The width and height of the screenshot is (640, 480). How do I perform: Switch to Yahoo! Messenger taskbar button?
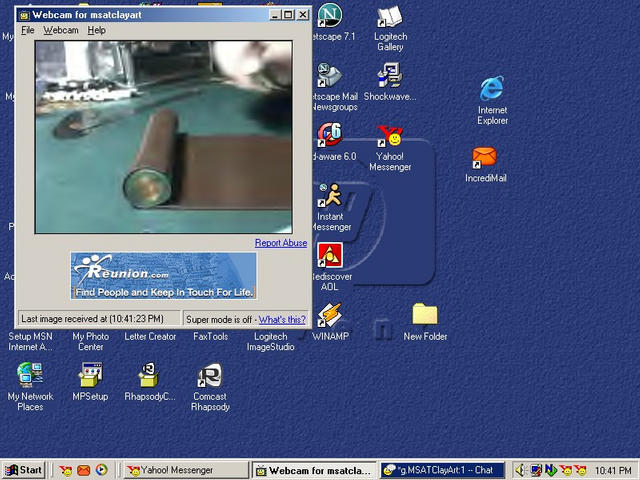(x=186, y=470)
